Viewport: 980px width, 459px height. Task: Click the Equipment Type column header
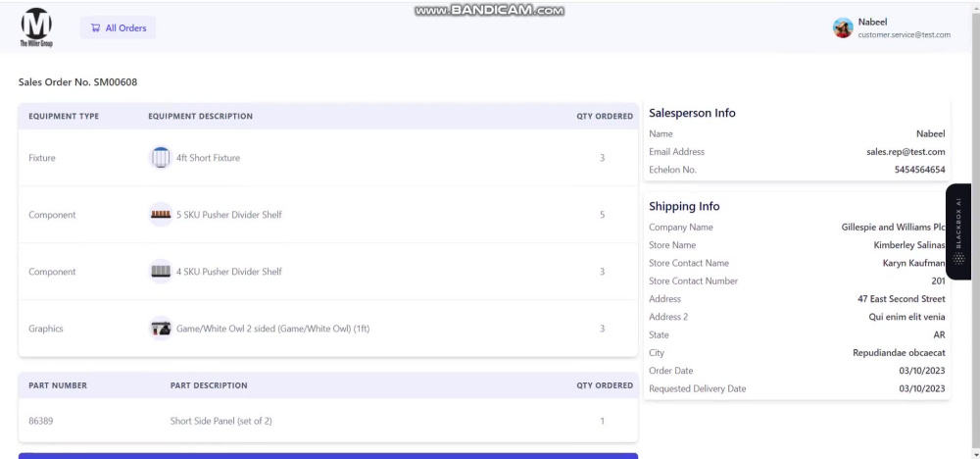tap(64, 117)
